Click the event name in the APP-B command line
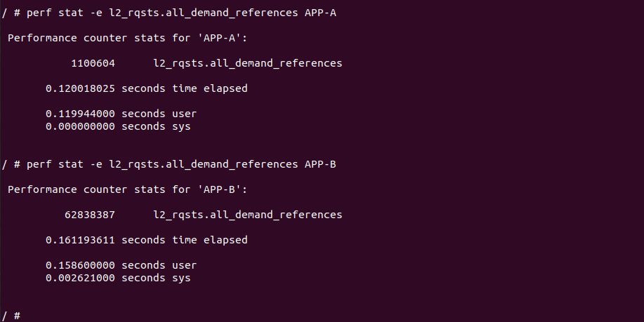Screen dimensions: 644x322 coord(203,164)
